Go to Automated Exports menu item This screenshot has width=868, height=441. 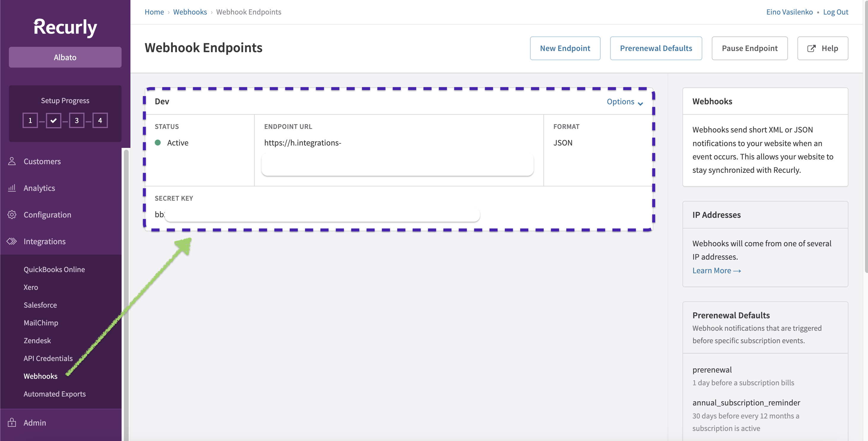55,394
